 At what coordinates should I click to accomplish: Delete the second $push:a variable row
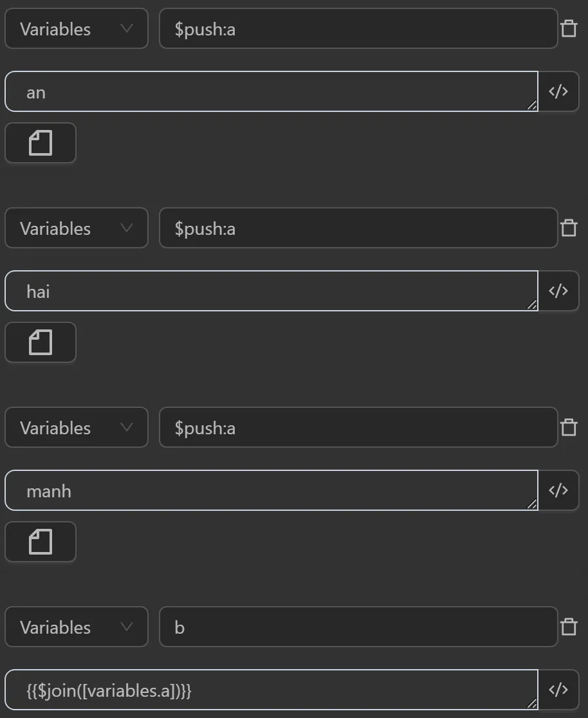[x=569, y=228]
